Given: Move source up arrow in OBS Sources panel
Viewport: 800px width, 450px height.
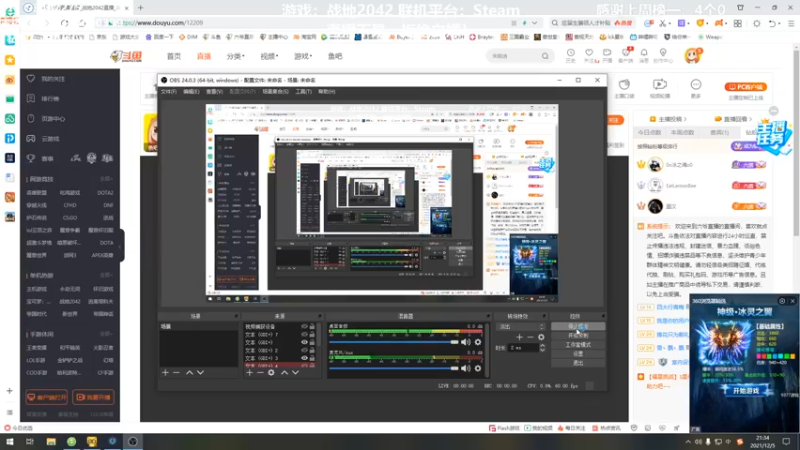Looking at the screenshot, I should tap(284, 372).
